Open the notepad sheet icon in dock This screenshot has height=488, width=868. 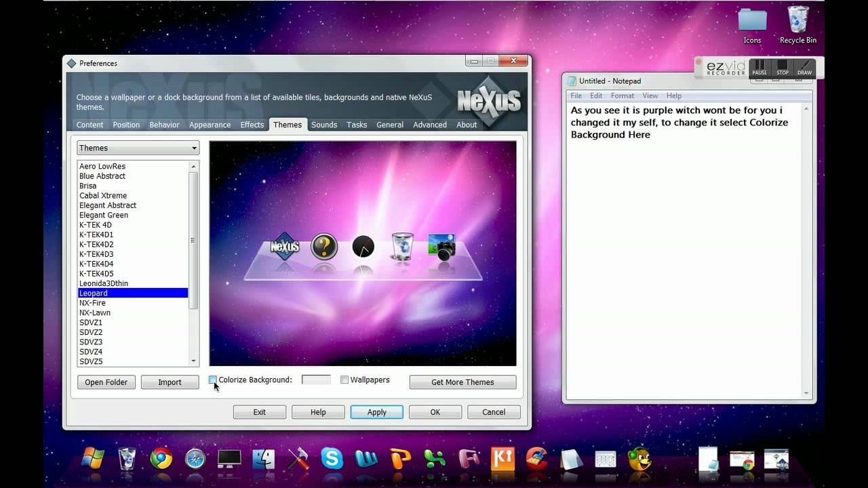pyautogui.click(x=571, y=459)
